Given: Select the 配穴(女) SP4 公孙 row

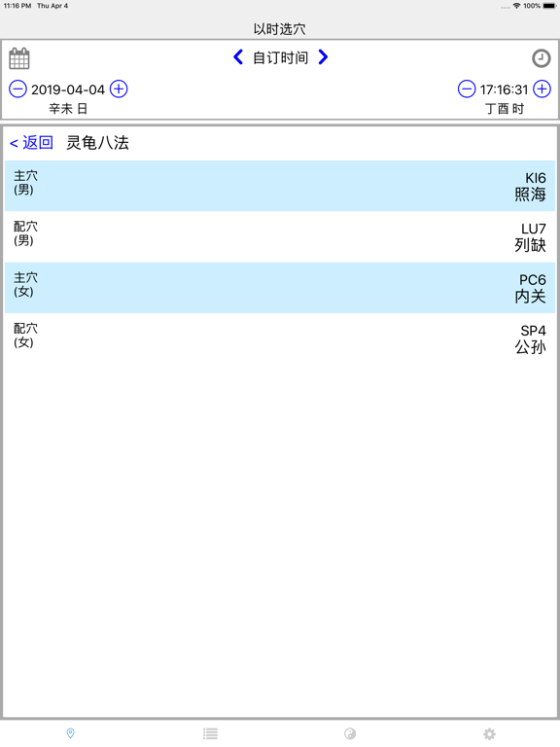Looking at the screenshot, I should (280, 338).
